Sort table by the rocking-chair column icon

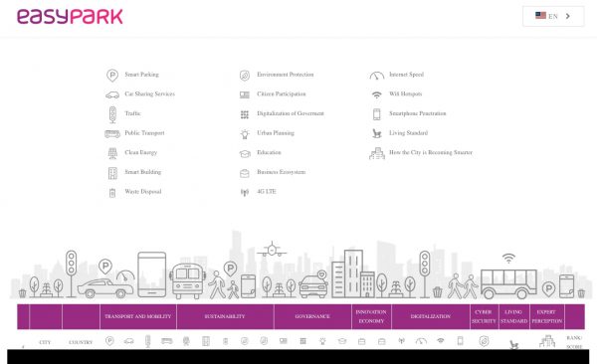coord(514,344)
